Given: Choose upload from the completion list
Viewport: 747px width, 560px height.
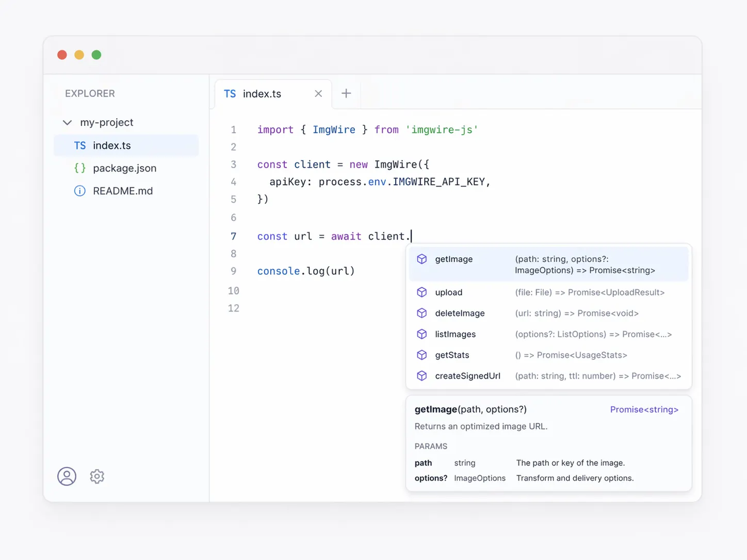Looking at the screenshot, I should pyautogui.click(x=448, y=292).
